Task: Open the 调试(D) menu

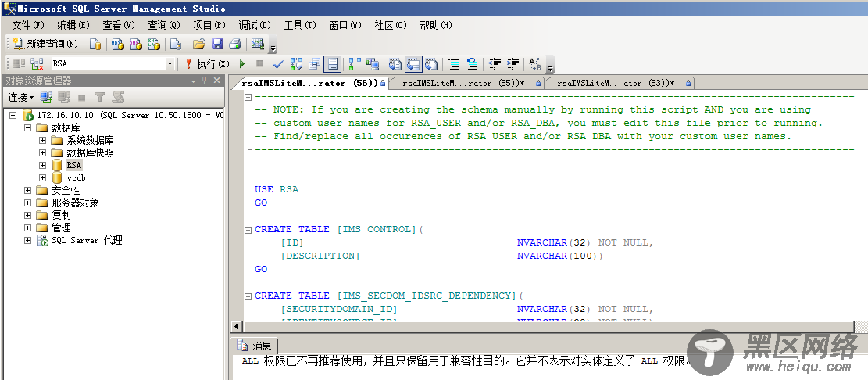Action: click(255, 26)
